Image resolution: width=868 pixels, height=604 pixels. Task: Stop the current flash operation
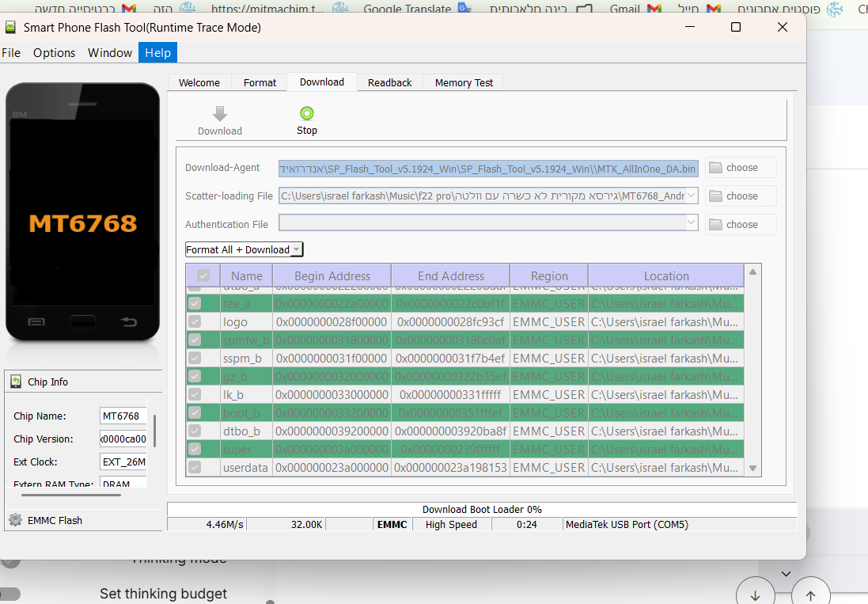coord(307,120)
